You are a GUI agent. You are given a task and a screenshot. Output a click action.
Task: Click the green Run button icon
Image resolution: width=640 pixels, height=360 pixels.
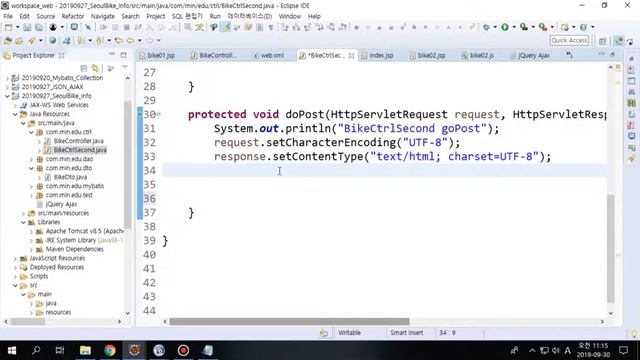click(x=505, y=27)
